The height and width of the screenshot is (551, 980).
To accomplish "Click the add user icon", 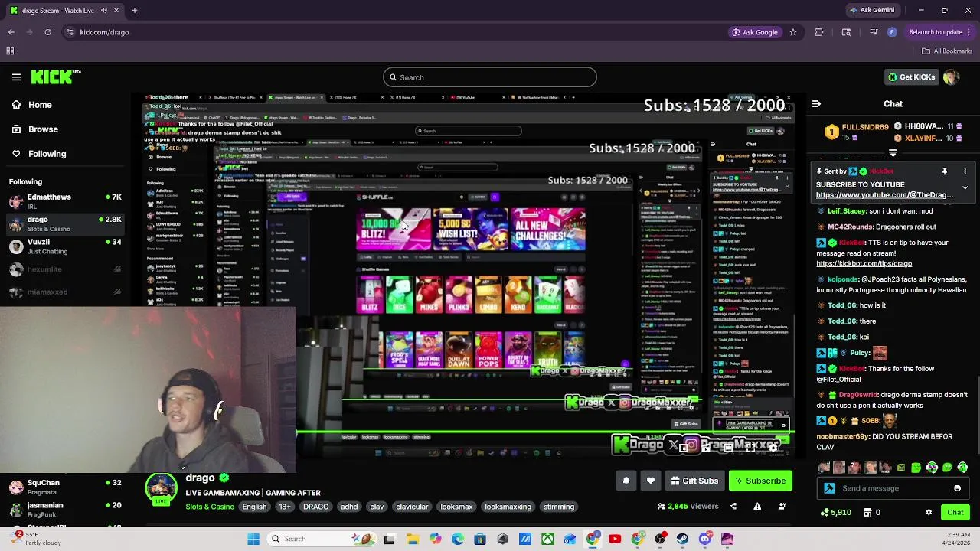I will click(x=782, y=507).
